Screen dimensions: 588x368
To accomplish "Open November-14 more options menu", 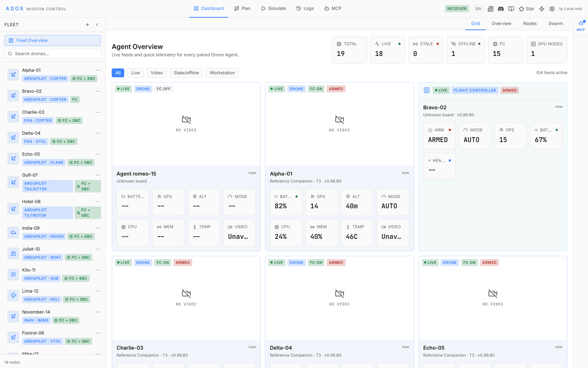I will (98, 312).
